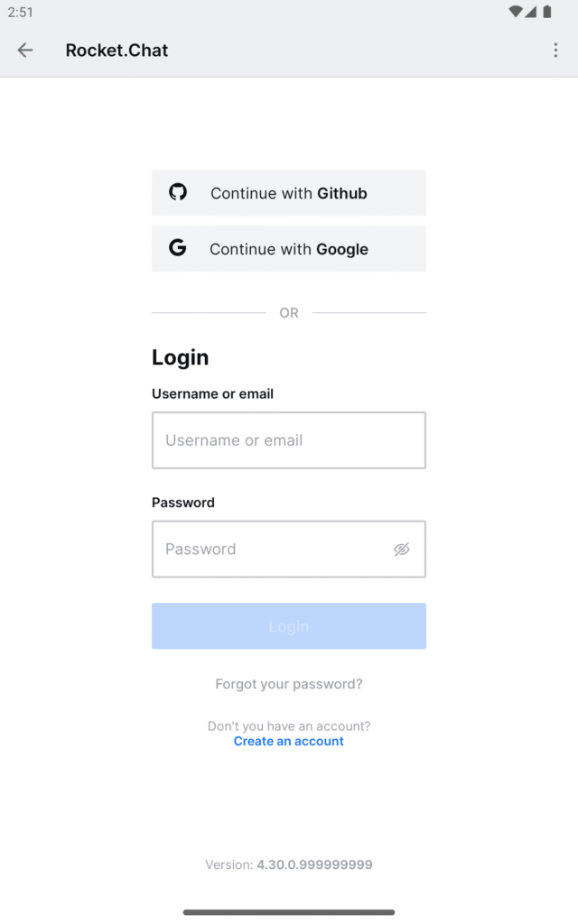Tap the Wi-Fi status bar icon
578x924 pixels.
(516, 12)
